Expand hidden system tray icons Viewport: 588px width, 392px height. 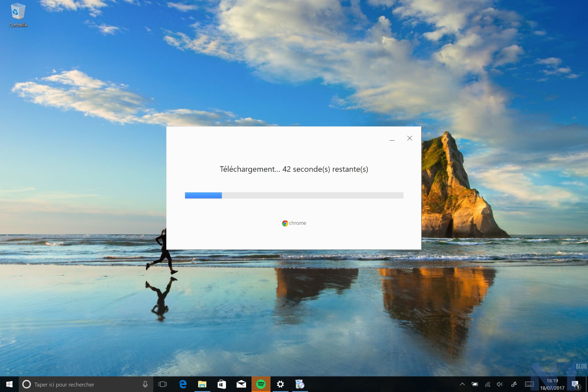(462, 384)
